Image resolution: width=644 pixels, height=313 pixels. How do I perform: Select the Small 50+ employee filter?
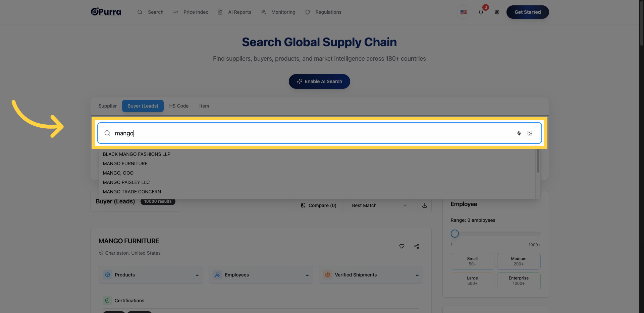(x=472, y=261)
